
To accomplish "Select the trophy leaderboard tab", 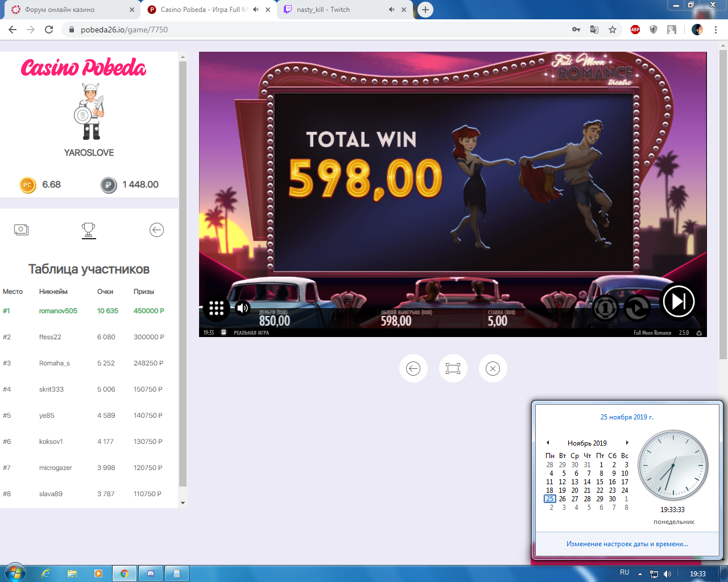I will click(89, 230).
